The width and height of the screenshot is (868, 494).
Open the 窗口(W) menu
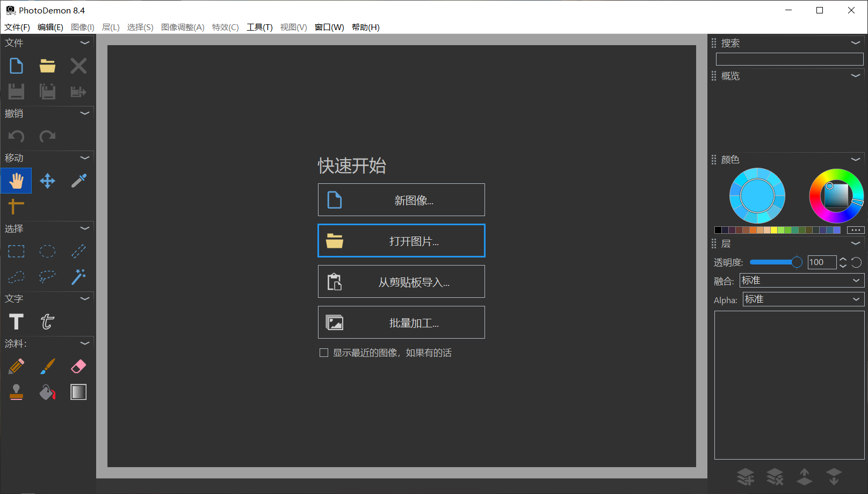[x=329, y=27]
